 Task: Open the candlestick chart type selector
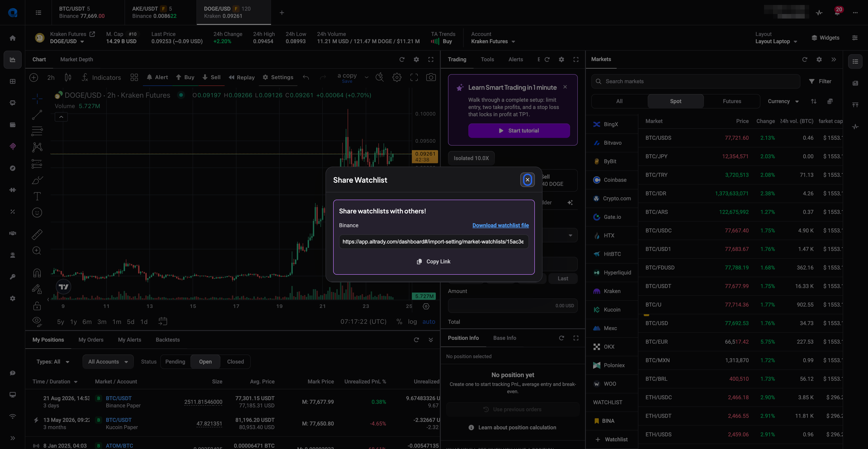coord(68,78)
